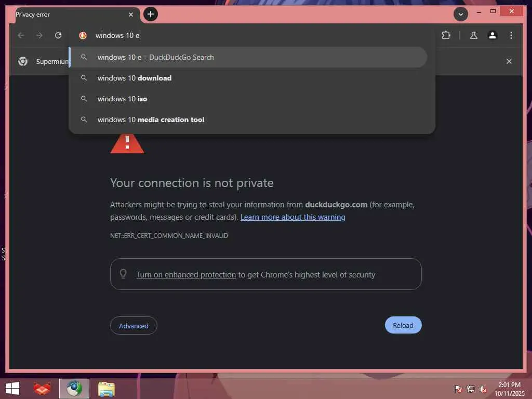Follow 'Turn on enhanced protection' link

186,274
